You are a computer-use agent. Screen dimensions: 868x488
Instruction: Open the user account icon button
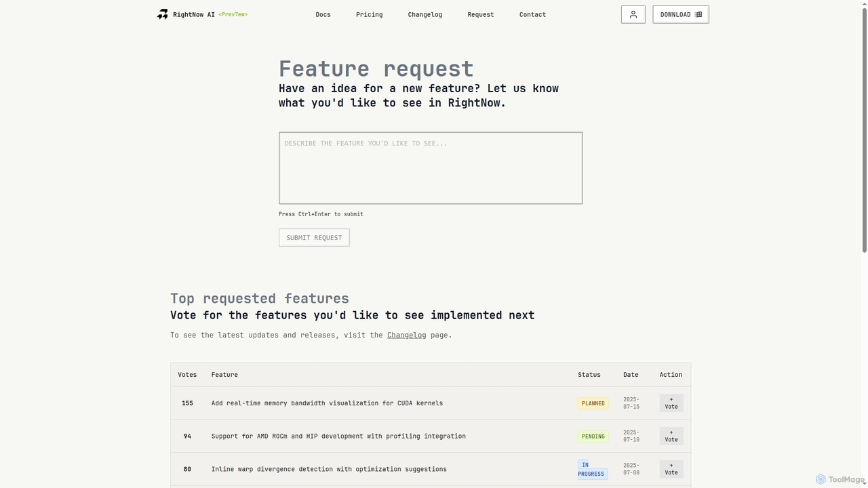(x=633, y=14)
